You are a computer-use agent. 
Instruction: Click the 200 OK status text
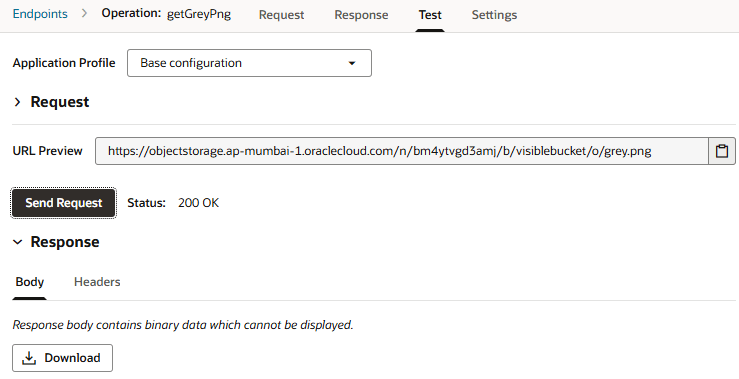198,203
